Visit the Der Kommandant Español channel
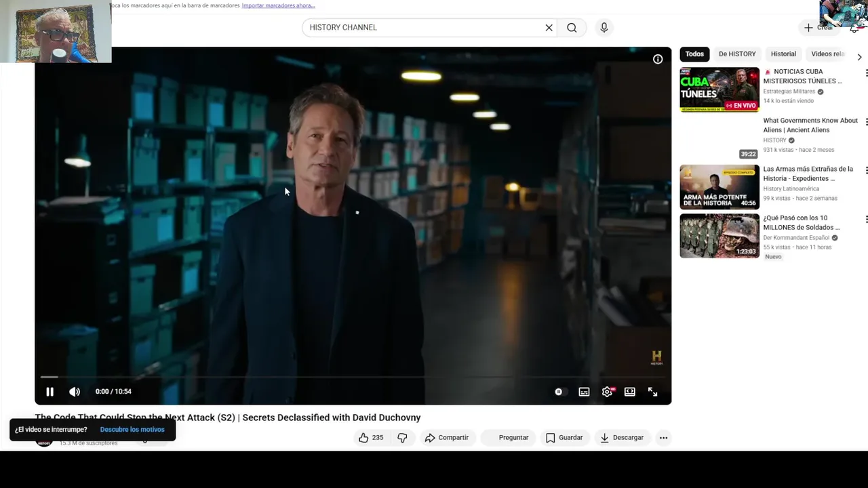Screen dimensions: 868x488 tap(797, 238)
